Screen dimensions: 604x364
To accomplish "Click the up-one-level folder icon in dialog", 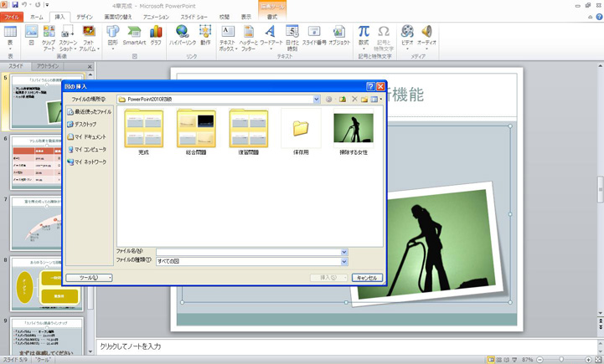I will click(x=342, y=99).
